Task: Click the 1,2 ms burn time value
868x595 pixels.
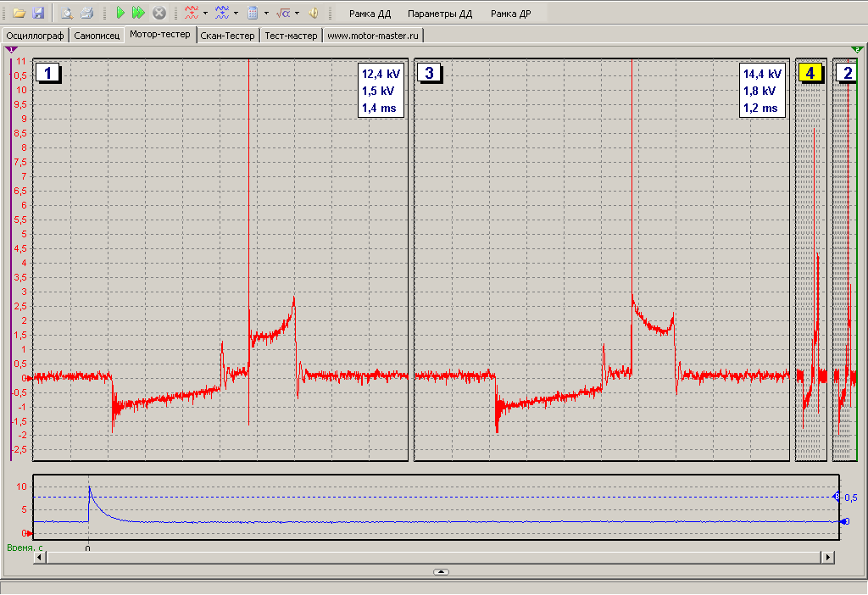Action: 760,108
